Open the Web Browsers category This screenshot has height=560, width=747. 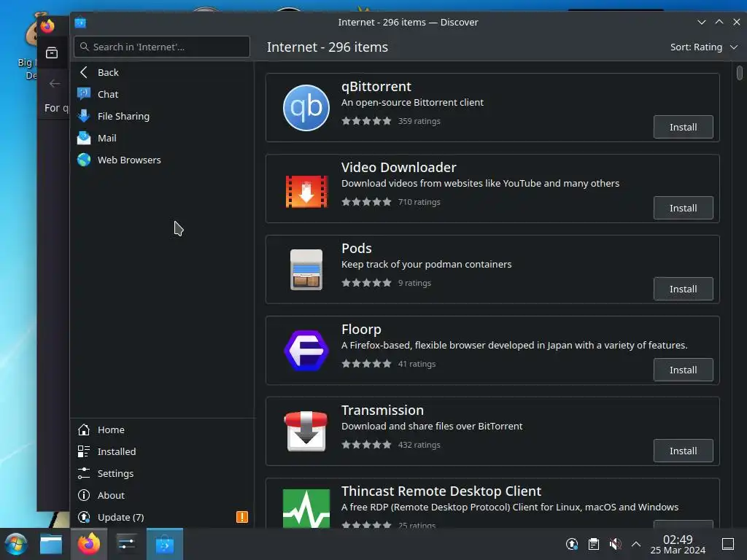tap(162, 160)
